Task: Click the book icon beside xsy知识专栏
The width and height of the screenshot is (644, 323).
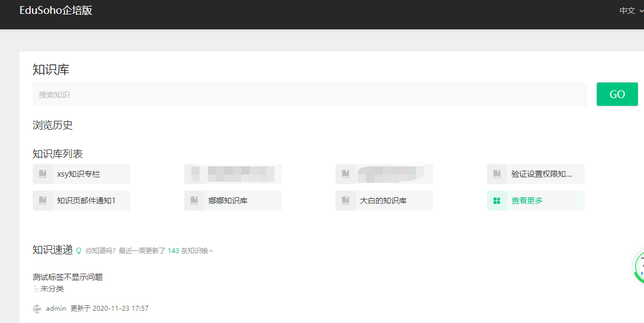Action: (x=43, y=174)
